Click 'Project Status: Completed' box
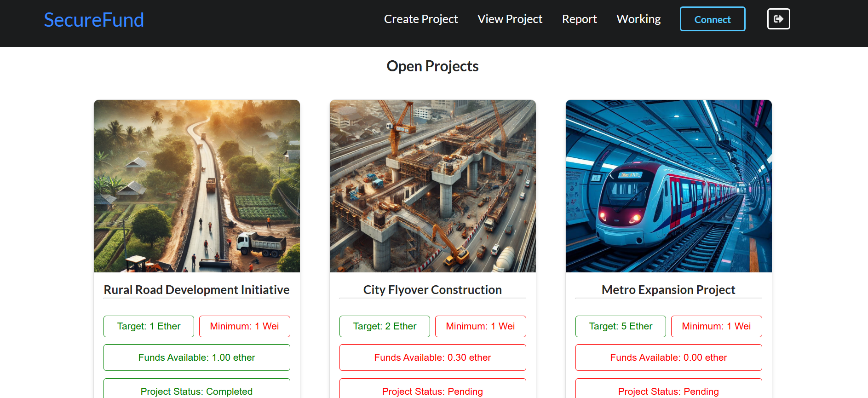This screenshot has width=868, height=398. tap(197, 389)
